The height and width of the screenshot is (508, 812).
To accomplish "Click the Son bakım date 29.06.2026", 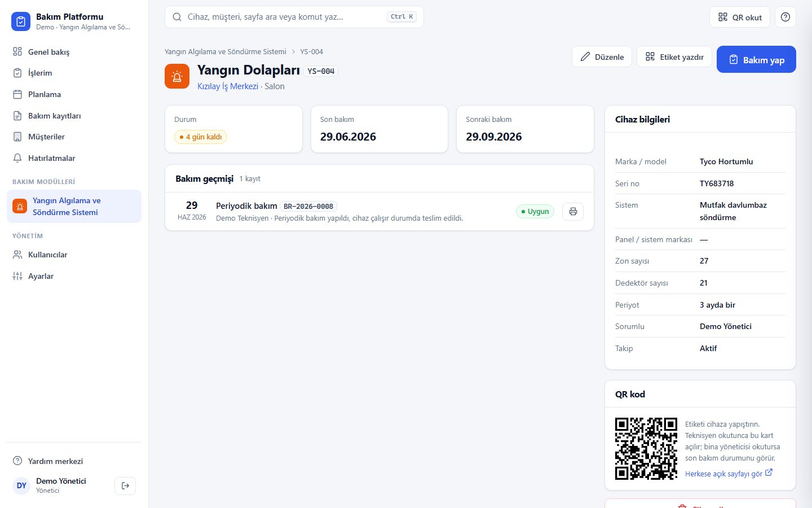I will click(348, 137).
